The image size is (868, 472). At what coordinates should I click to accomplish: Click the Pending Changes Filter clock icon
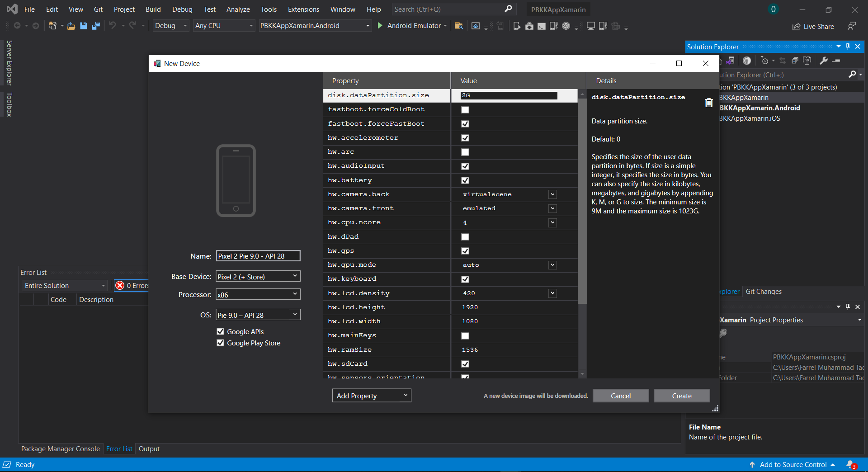click(764, 61)
